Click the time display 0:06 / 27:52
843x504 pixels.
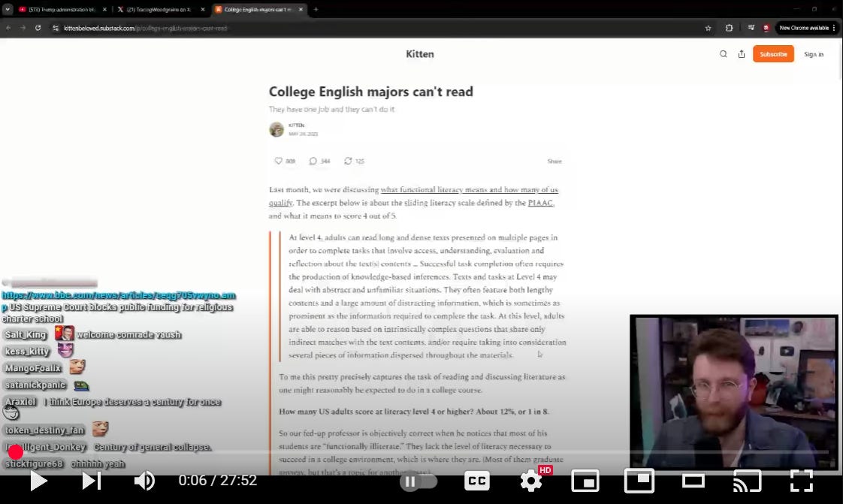218,481
